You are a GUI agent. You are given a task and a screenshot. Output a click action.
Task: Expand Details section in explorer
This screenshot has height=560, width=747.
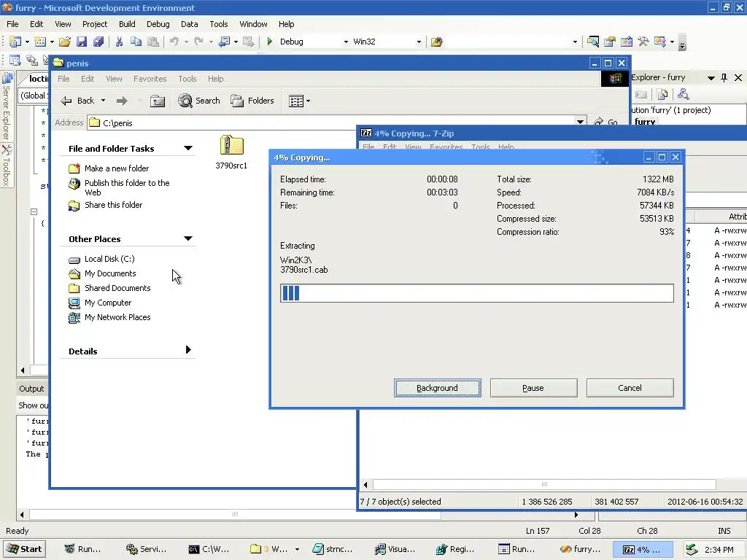coord(188,350)
